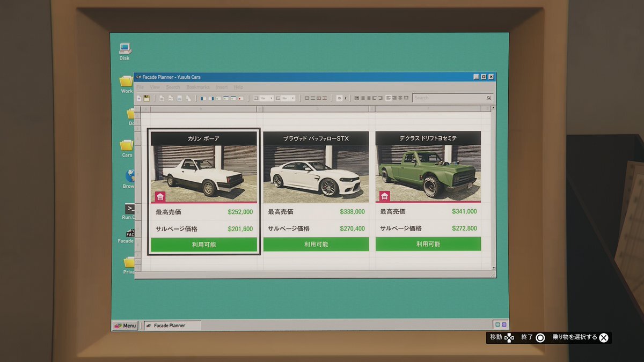Click house icon on ドリフトヨセミテ card
The image size is (644, 362).
[x=384, y=197]
